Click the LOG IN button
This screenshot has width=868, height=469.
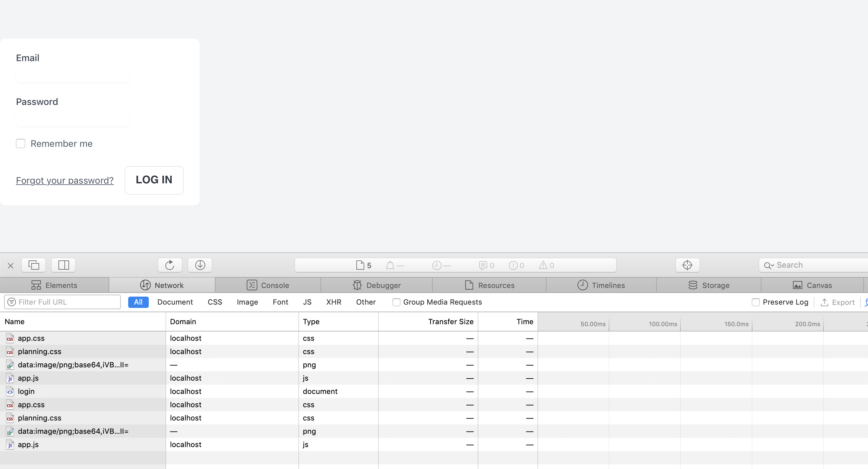point(154,180)
